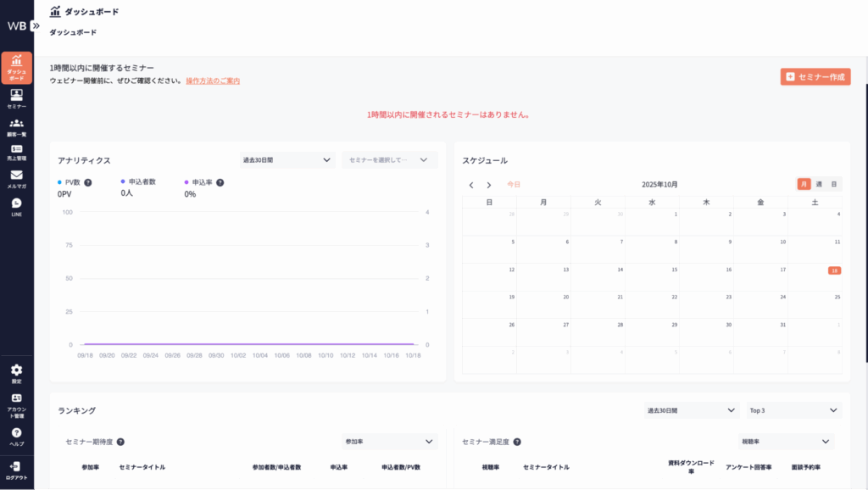Select October 18 on the calendar
This screenshot has width=868, height=490.
[834, 271]
